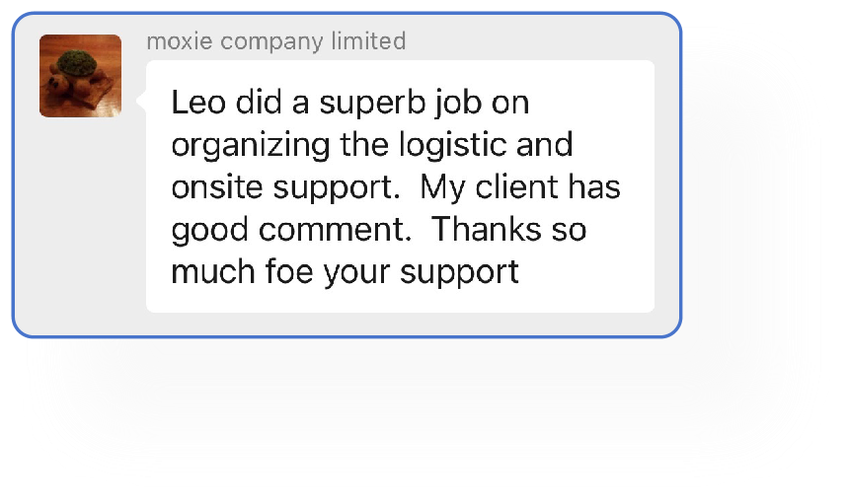Click the word moxie in the sender name

tap(180, 42)
